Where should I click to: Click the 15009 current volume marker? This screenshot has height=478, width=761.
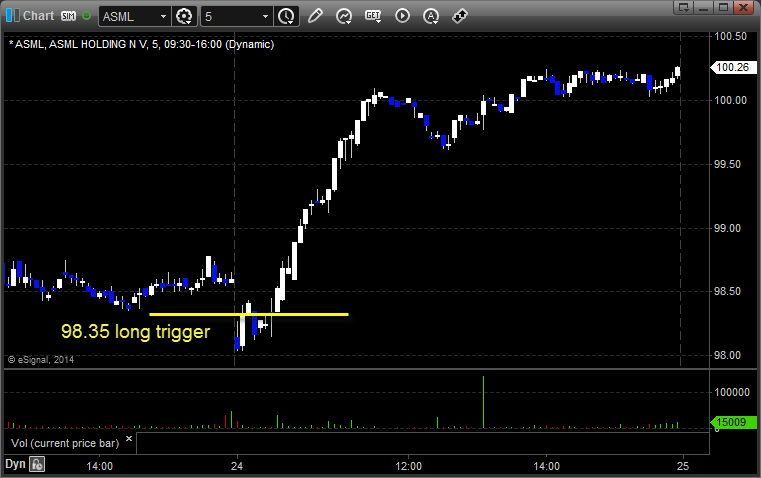click(733, 422)
